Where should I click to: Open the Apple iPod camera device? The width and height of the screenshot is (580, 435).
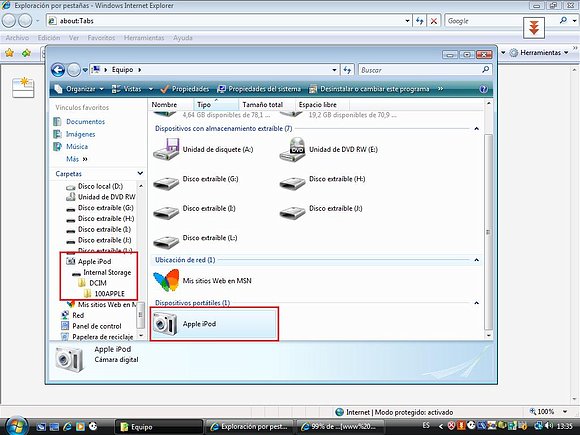tap(214, 324)
